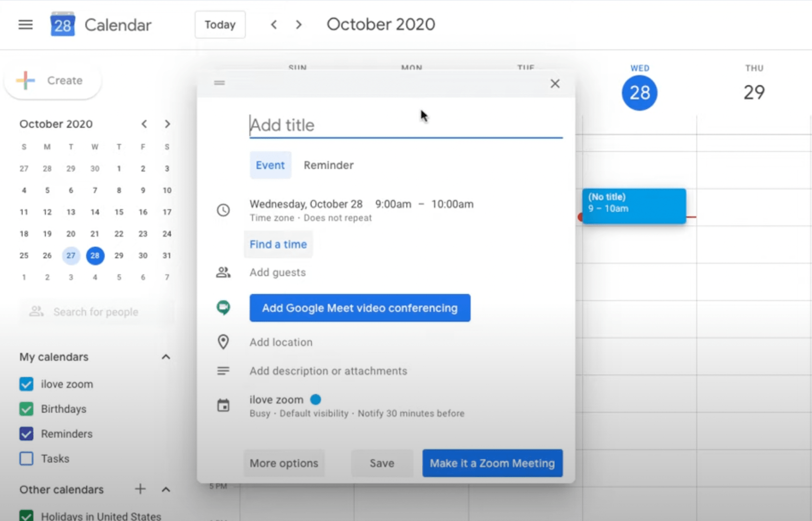Collapse the Other calendars section

(x=165, y=489)
